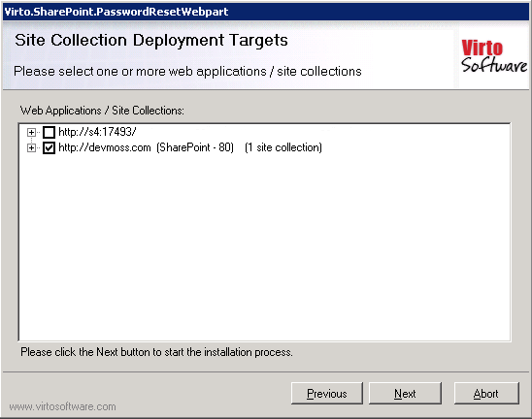The width and height of the screenshot is (532, 419).
Task: Select the http://devmoss.com (SharePoint - 80) row
Action: [190, 147]
